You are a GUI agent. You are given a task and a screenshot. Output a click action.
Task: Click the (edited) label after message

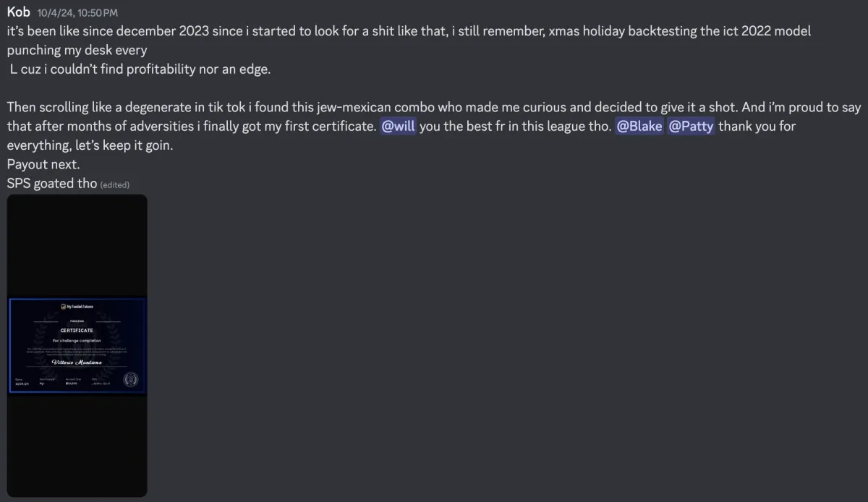115,185
